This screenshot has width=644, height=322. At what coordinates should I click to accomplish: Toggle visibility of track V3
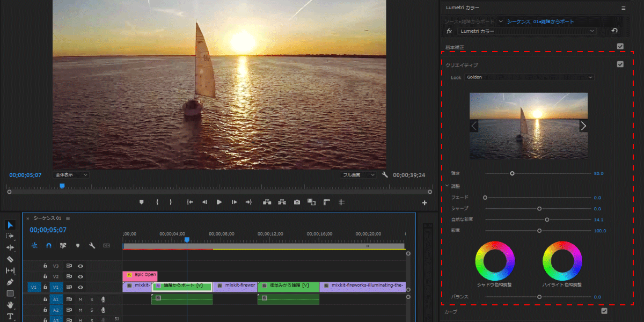point(80,266)
